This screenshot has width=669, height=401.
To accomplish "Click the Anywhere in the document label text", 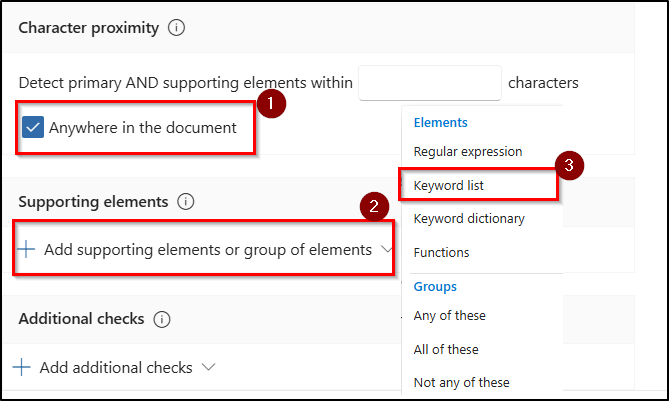I will coord(143,128).
